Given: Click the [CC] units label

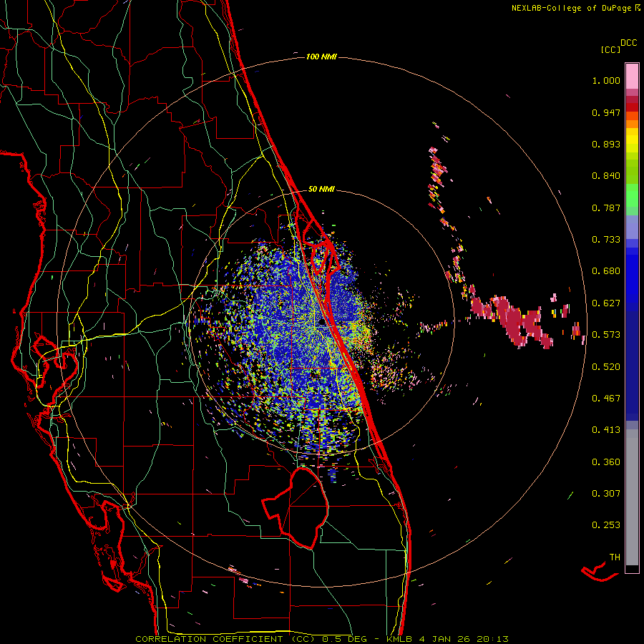Looking at the screenshot, I should (610, 49).
